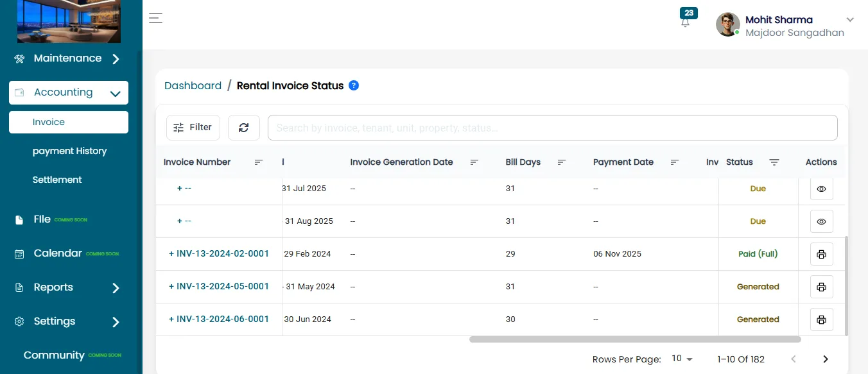Click the 06 Nov 2025 payment date
This screenshot has width=868, height=374.
pos(617,254)
